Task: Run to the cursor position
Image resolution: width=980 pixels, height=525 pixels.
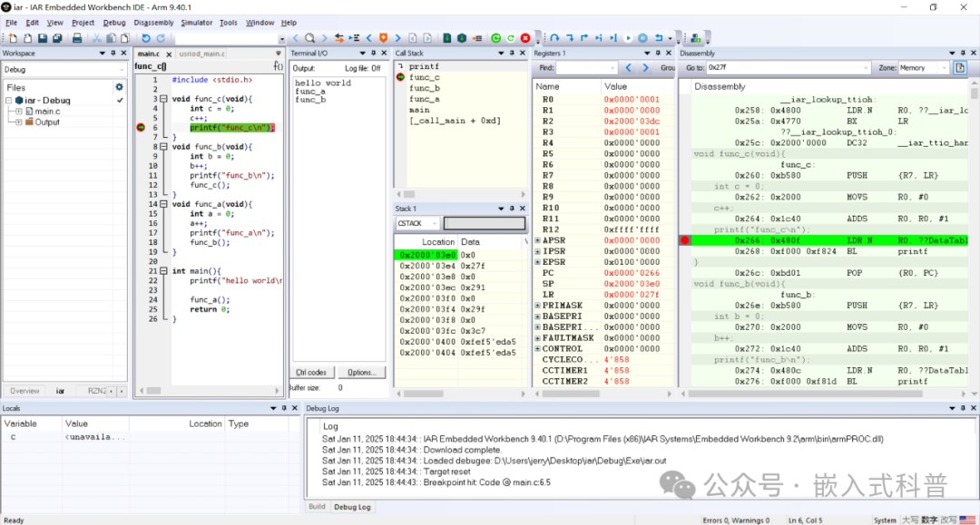Action: point(613,38)
